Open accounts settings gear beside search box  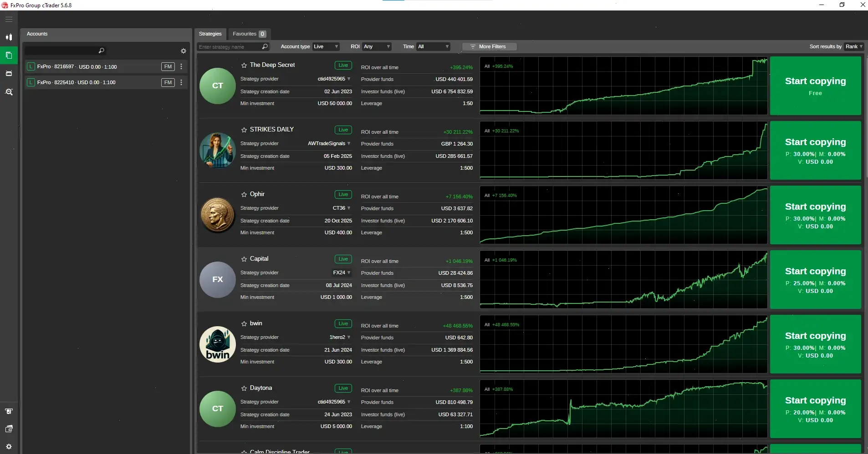click(x=184, y=50)
